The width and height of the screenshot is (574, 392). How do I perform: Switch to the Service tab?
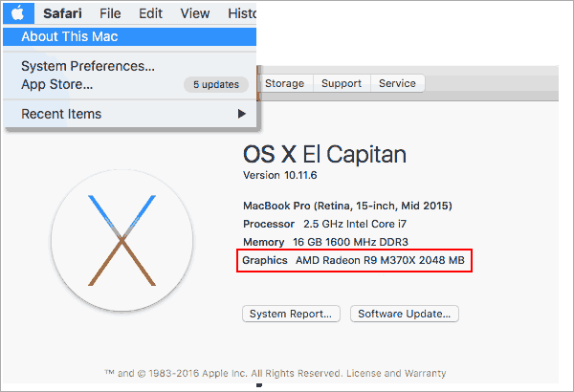point(398,83)
